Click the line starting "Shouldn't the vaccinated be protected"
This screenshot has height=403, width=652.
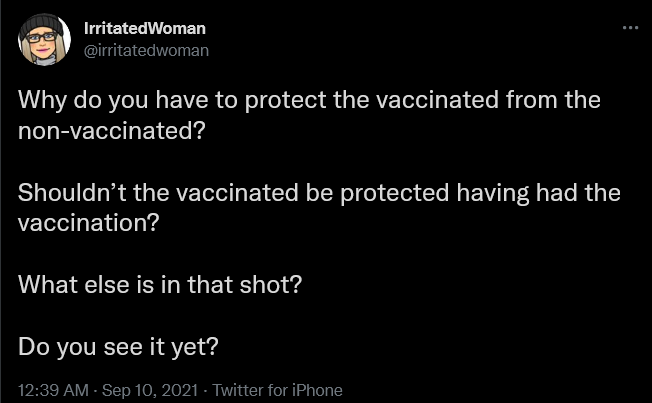[x=319, y=193]
